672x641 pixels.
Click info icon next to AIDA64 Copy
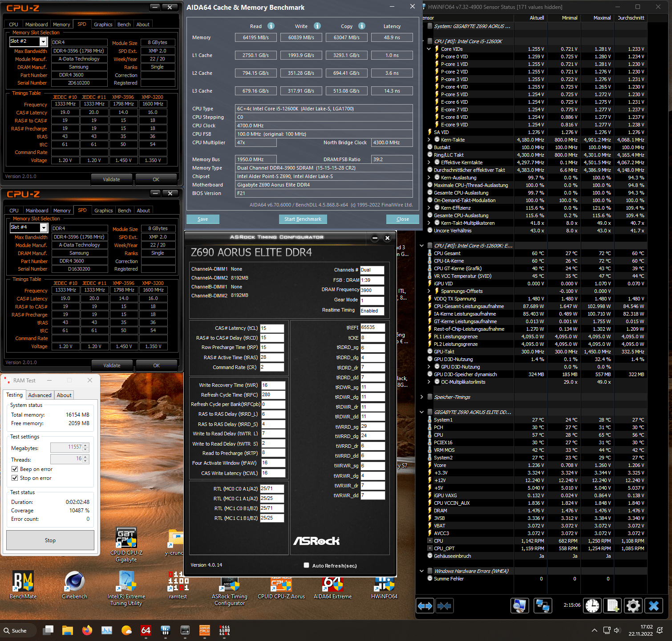tap(362, 26)
